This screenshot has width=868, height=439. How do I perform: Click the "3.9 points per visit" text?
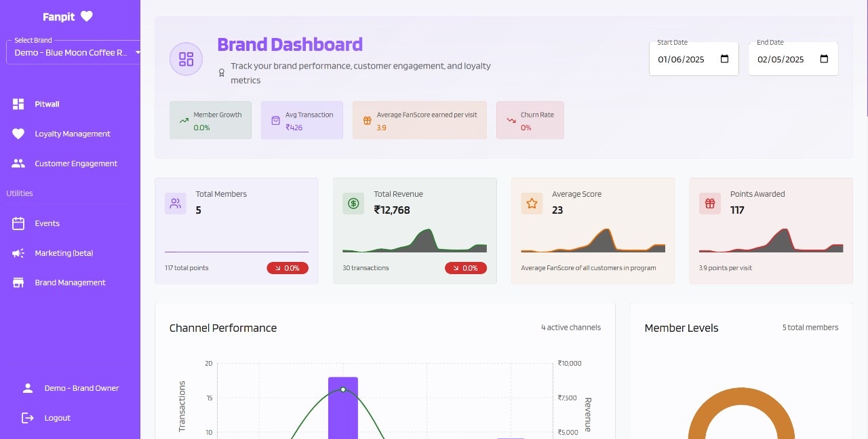726,268
